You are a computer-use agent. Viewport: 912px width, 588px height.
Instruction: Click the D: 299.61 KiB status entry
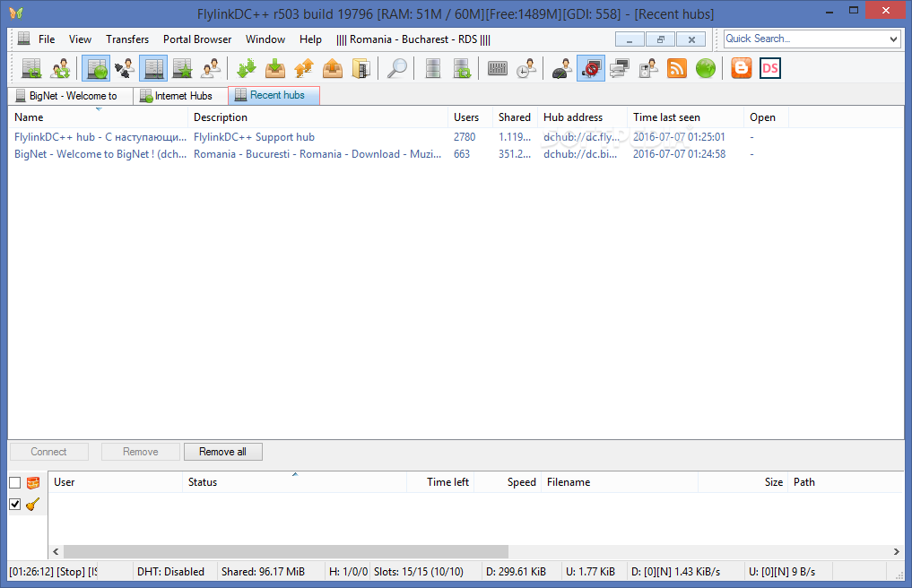(521, 572)
